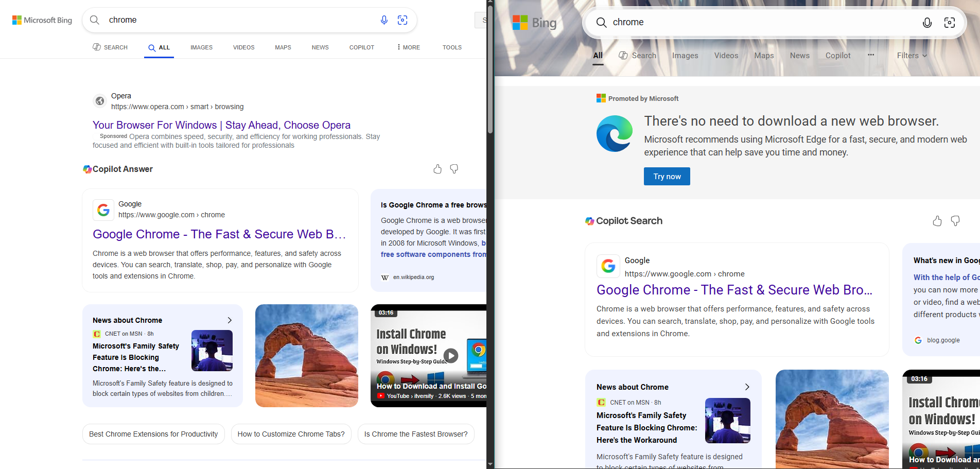The image size is (980, 469).
Task: Click the visual search camera icon in left window
Action: 402,20
